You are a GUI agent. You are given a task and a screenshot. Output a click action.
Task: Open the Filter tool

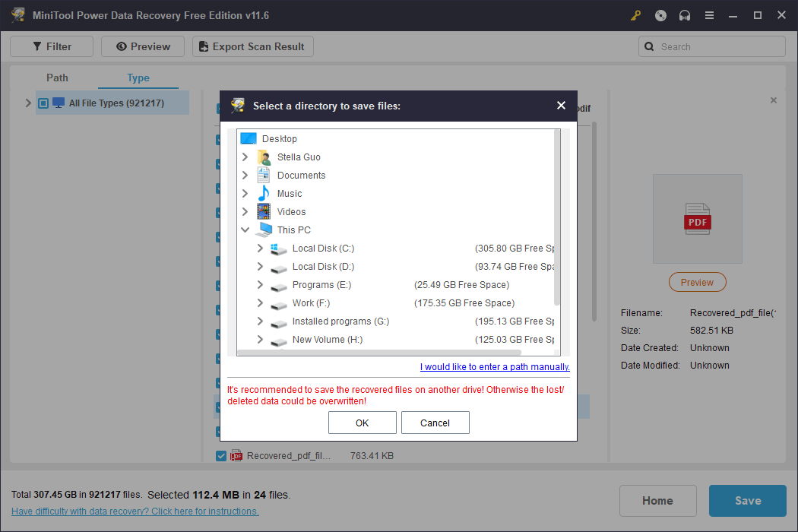coord(52,46)
